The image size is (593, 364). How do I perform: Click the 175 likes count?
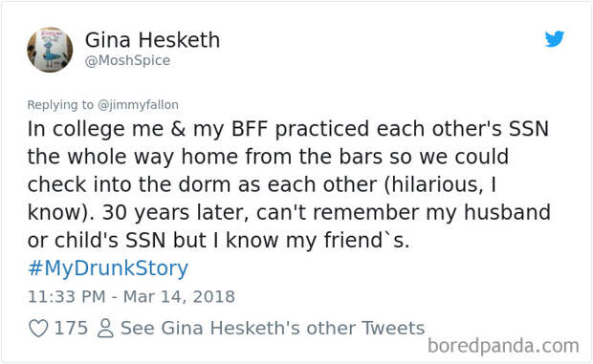tap(71, 328)
